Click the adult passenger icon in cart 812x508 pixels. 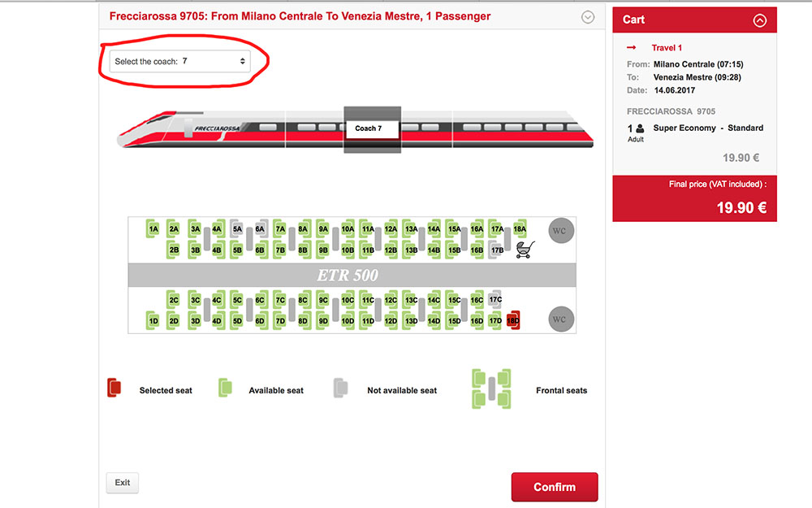pyautogui.click(x=640, y=128)
